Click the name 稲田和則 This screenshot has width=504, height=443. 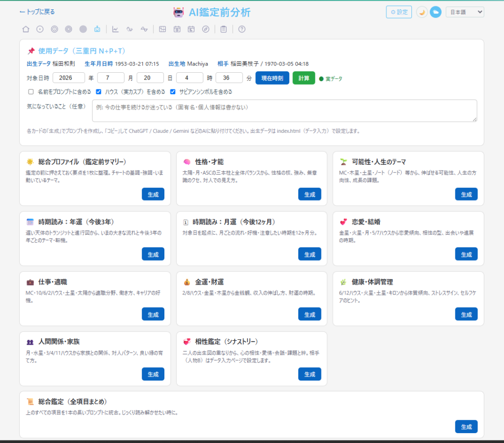pyautogui.click(x=63, y=63)
